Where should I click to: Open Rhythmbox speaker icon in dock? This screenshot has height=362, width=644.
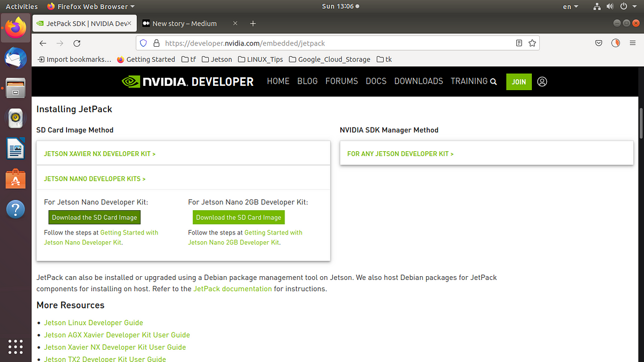16,118
